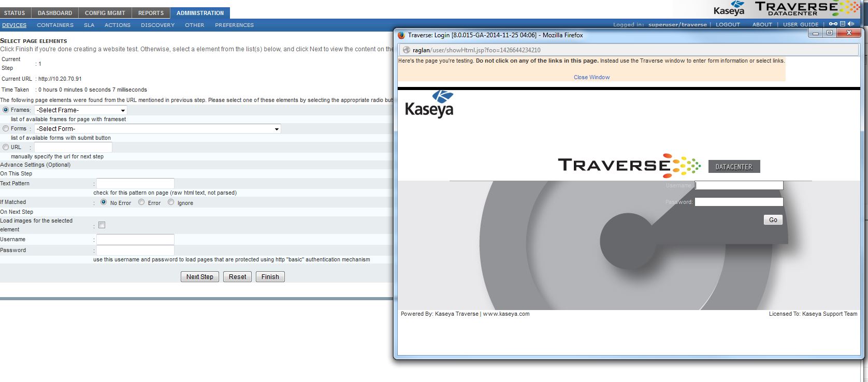The width and height of the screenshot is (868, 382).
Task: Click 'Powered By: Kaseya Traverse' footer text
Action: [x=440, y=314]
